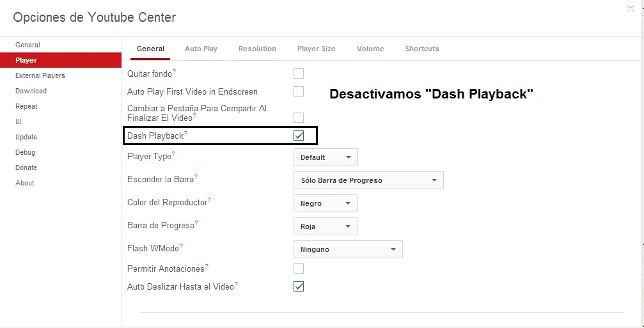Click help icon next to Player Type

pos(173,154)
